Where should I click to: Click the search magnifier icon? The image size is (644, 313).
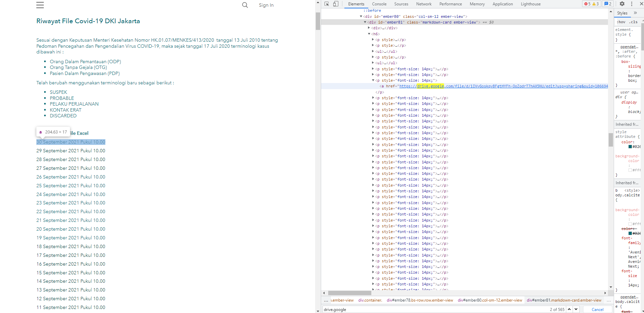[245, 5]
